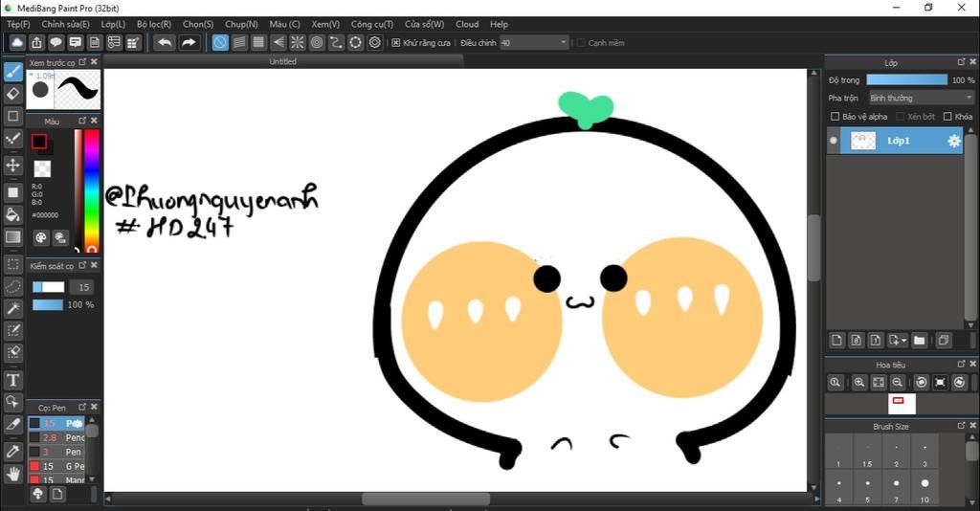This screenshot has height=511, width=980.
Task: Select brush size 10 preset
Action: [924, 488]
